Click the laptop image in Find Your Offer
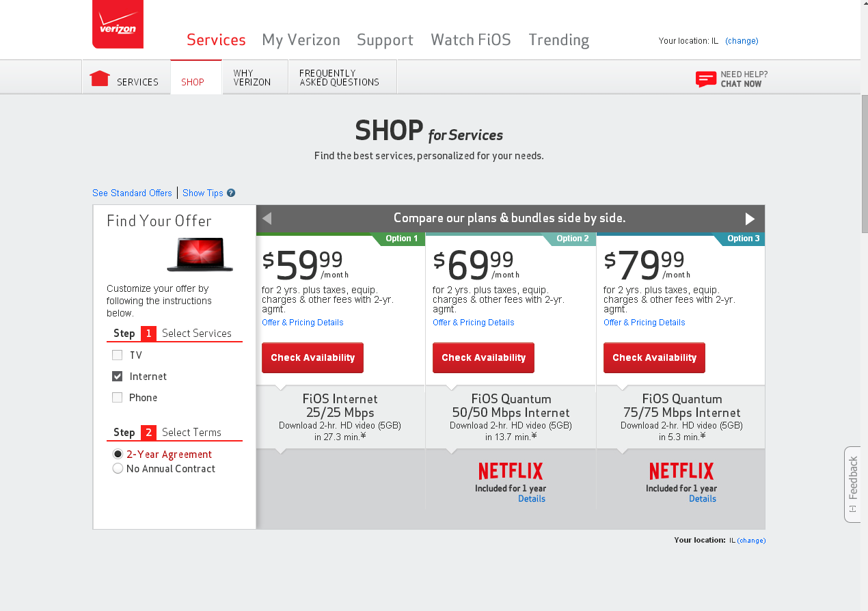The width and height of the screenshot is (868, 611). (x=200, y=254)
